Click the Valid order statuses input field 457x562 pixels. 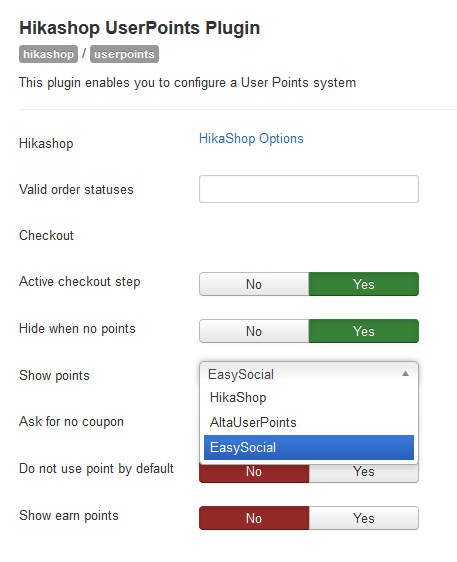(x=309, y=189)
